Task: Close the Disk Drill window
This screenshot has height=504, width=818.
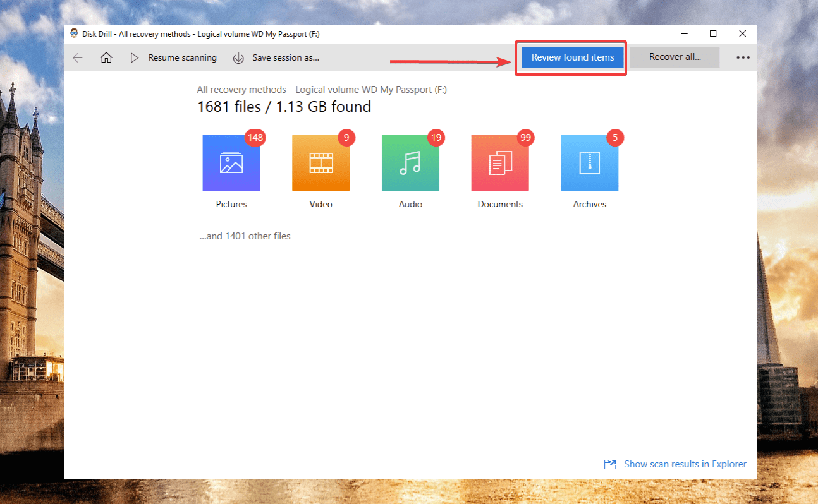Action: [x=743, y=33]
